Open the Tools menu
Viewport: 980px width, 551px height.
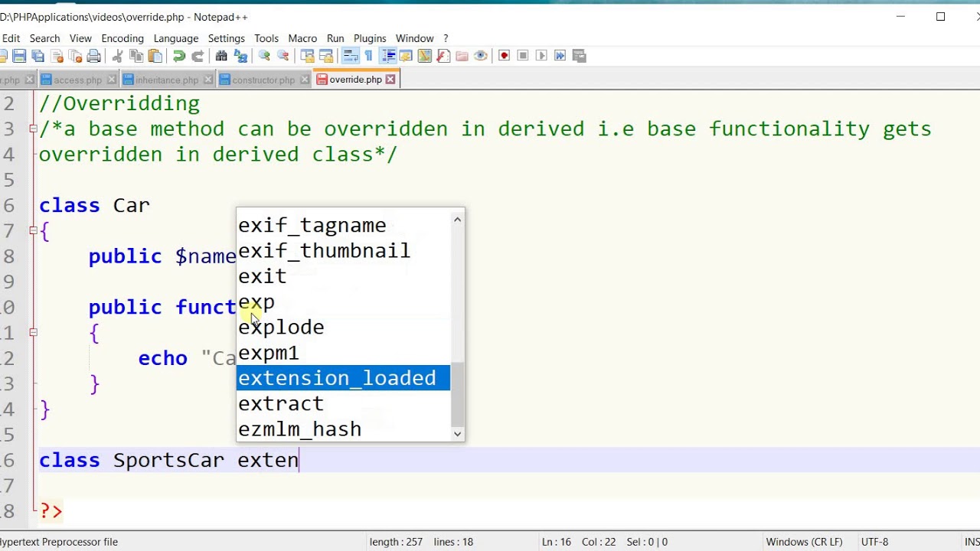pos(266,38)
